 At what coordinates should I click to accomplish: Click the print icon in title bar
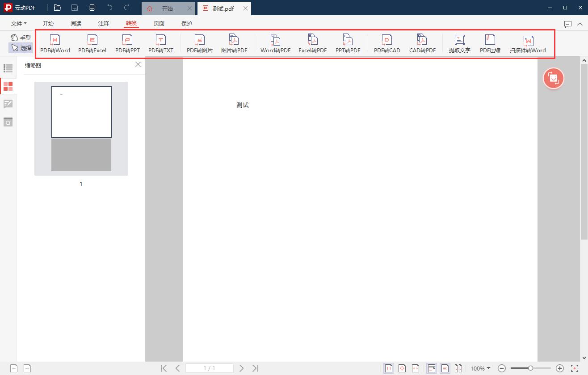(92, 8)
